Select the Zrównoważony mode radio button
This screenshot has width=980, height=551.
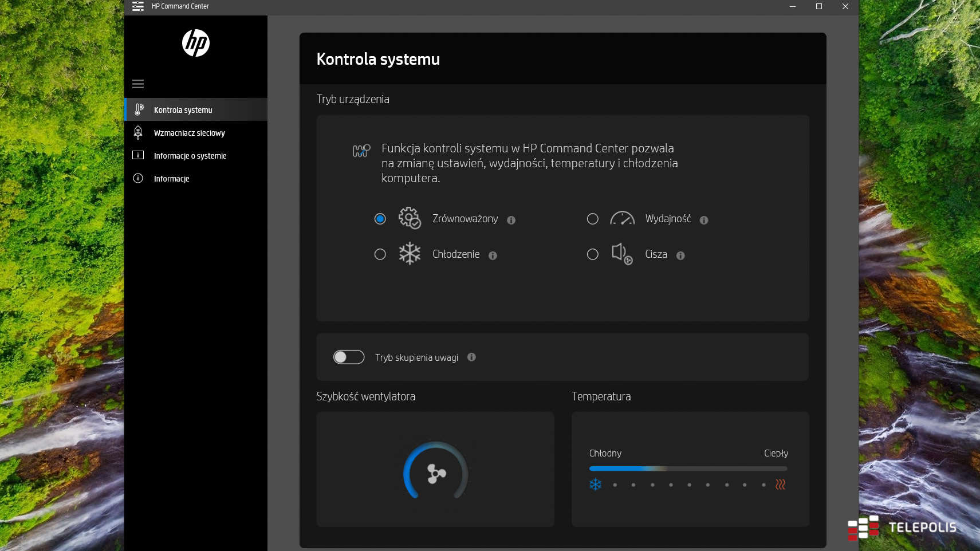tap(380, 219)
